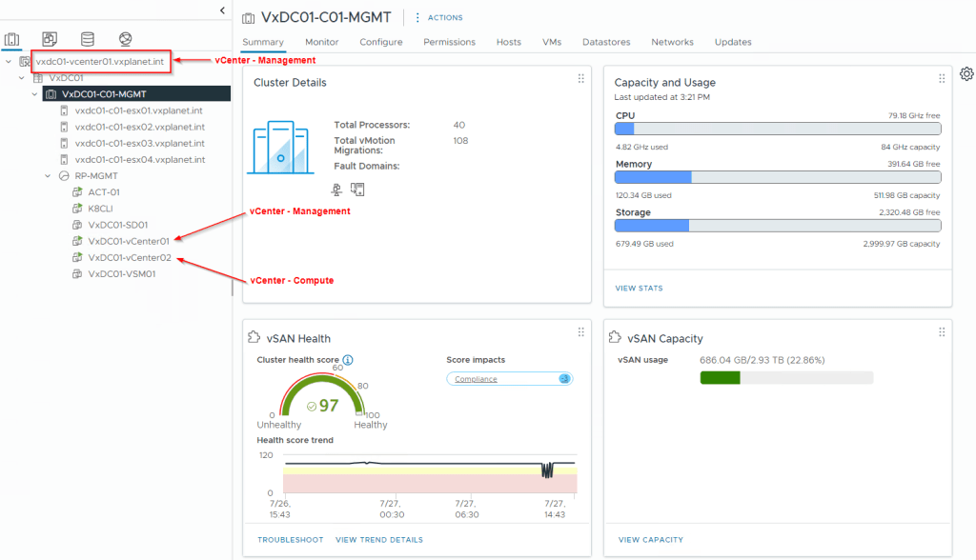This screenshot has height=560, width=976.
Task: Click VIEW TREND DETAILS link
Action: [x=379, y=539]
